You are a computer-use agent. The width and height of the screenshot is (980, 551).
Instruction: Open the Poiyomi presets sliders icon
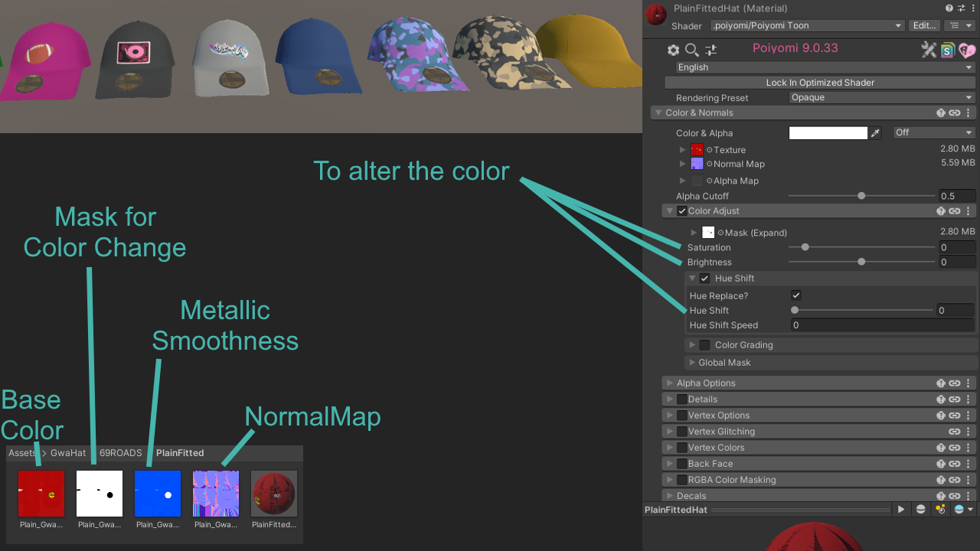point(711,50)
